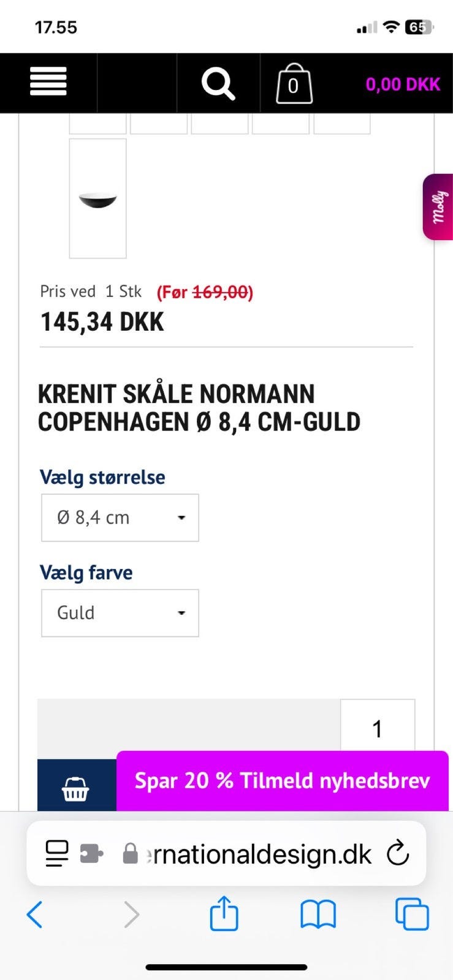Tap the extensions puzzle piece icon
This screenshot has width=453, height=980.
(91, 853)
